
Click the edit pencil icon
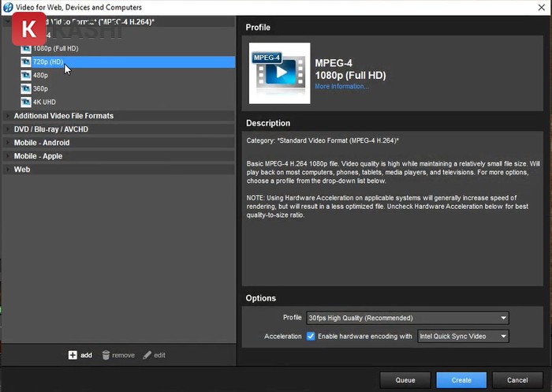(x=147, y=355)
